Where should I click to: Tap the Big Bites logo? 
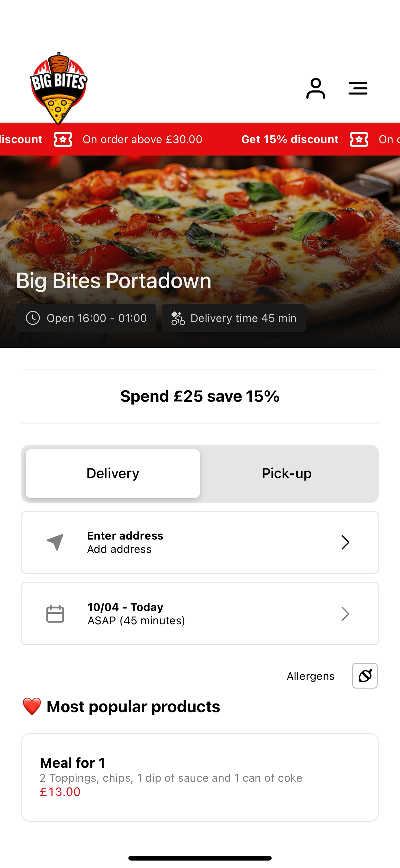59,88
